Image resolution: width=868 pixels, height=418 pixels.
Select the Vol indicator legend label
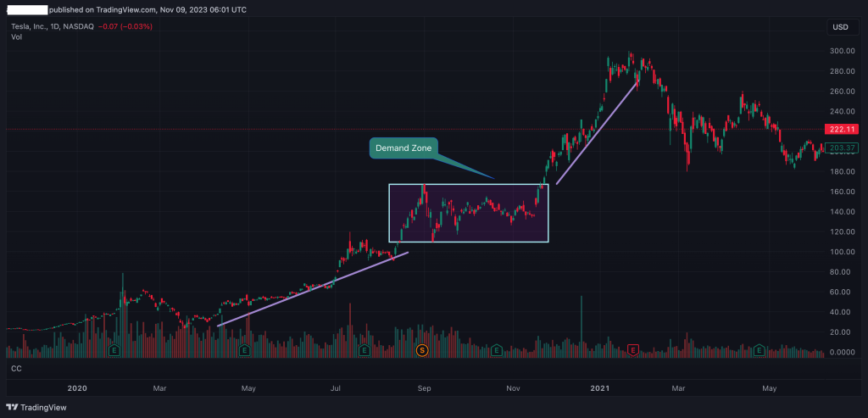(16, 37)
